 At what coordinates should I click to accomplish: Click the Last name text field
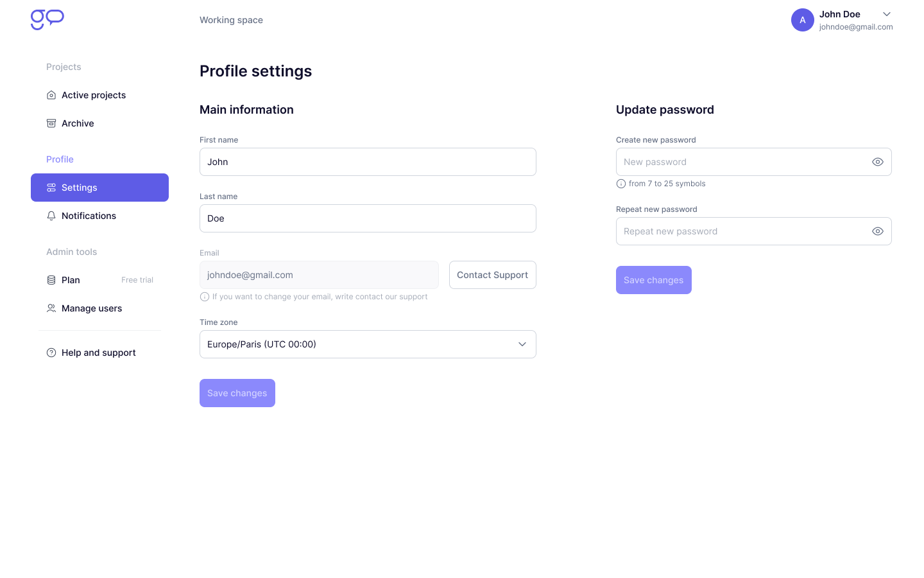pos(368,218)
